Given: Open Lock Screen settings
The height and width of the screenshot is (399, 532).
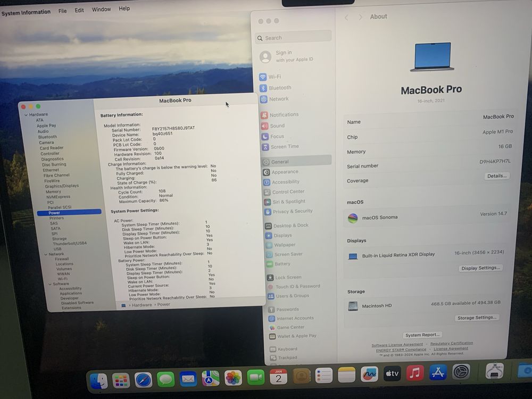Looking at the screenshot, I should [284, 277].
